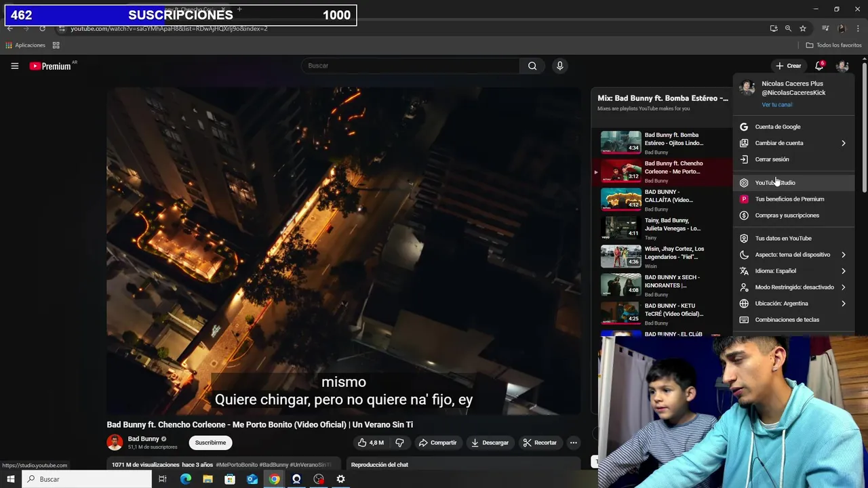Expand Idioma: Español submenu
Viewport: 868px width, 488px height.
(794, 271)
